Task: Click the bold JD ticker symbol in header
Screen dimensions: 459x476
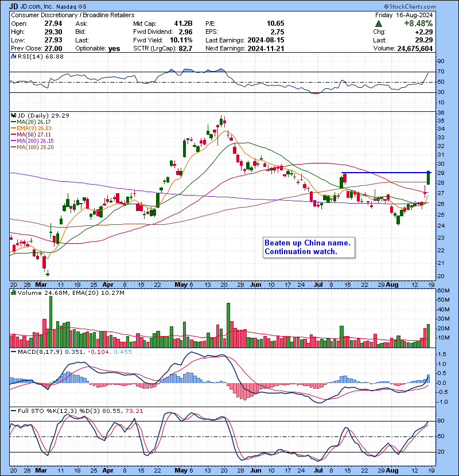Action: (13, 6)
